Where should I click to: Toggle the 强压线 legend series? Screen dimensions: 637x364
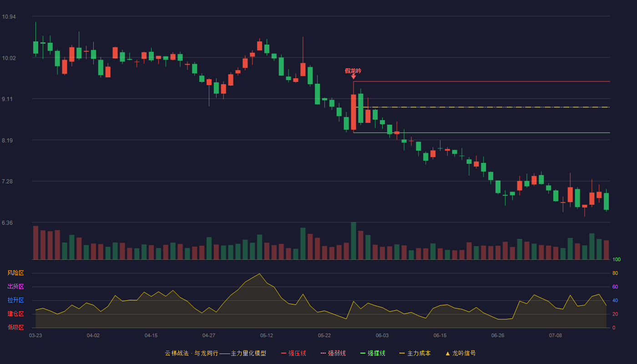point(293,353)
